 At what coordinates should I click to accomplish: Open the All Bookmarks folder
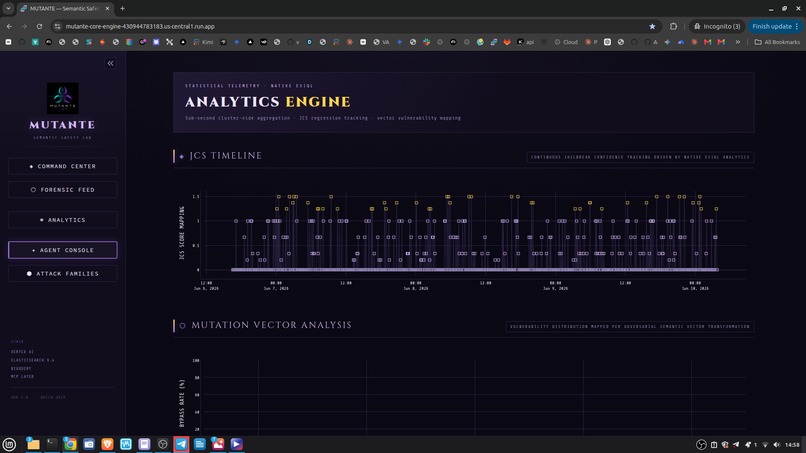(777, 42)
